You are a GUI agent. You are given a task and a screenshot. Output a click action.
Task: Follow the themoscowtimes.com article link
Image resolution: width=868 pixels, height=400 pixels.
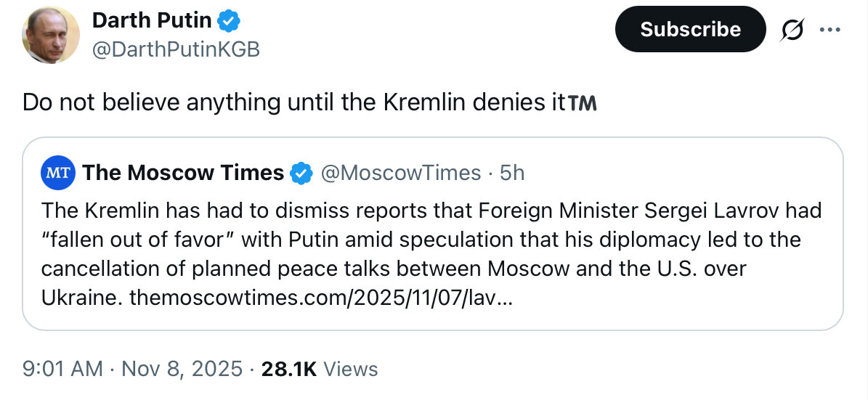click(320, 298)
